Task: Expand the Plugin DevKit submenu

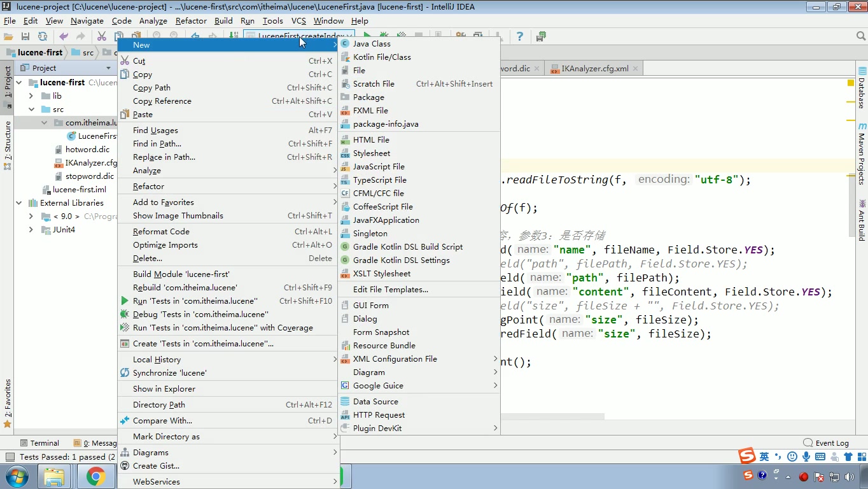Action: 419,429
